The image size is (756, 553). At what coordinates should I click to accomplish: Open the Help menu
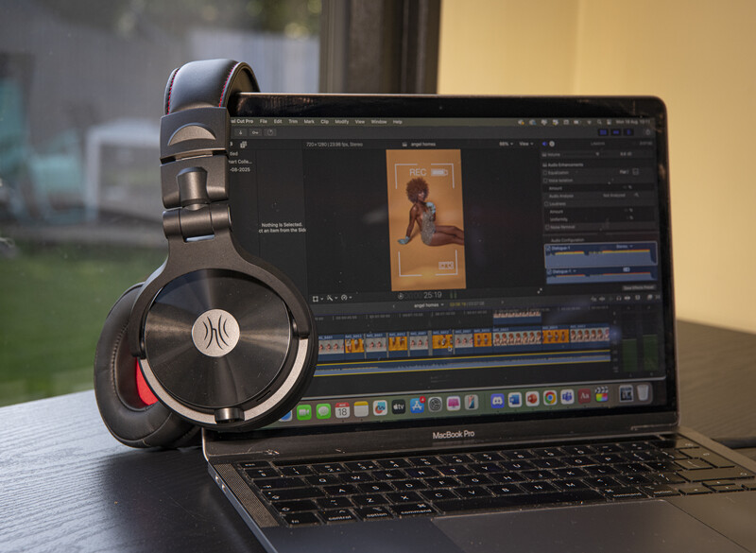(x=397, y=122)
